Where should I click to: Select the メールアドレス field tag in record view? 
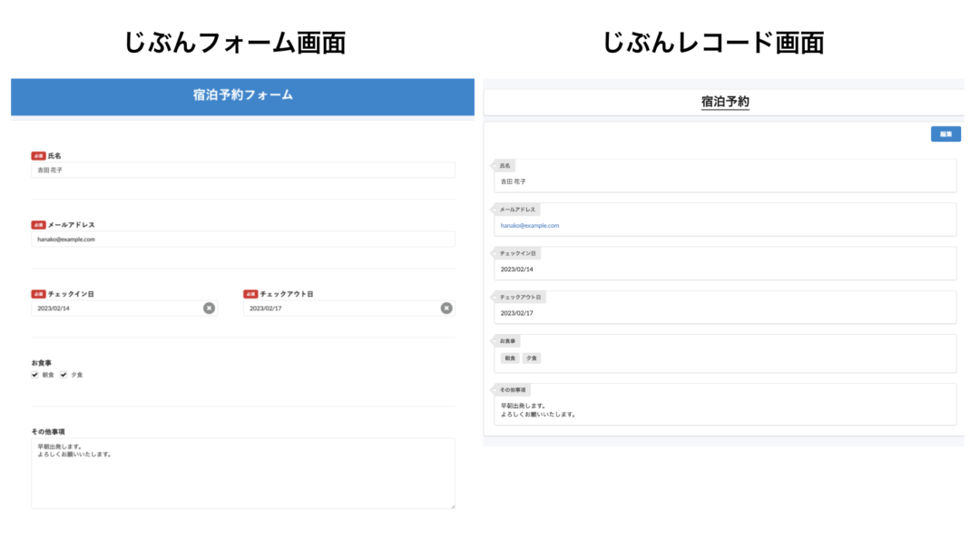coord(516,209)
